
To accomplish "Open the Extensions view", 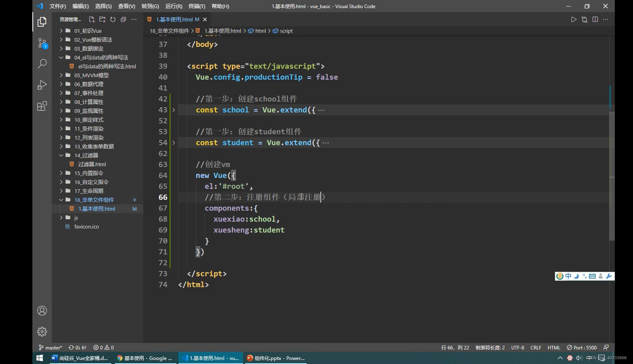I will point(42,106).
